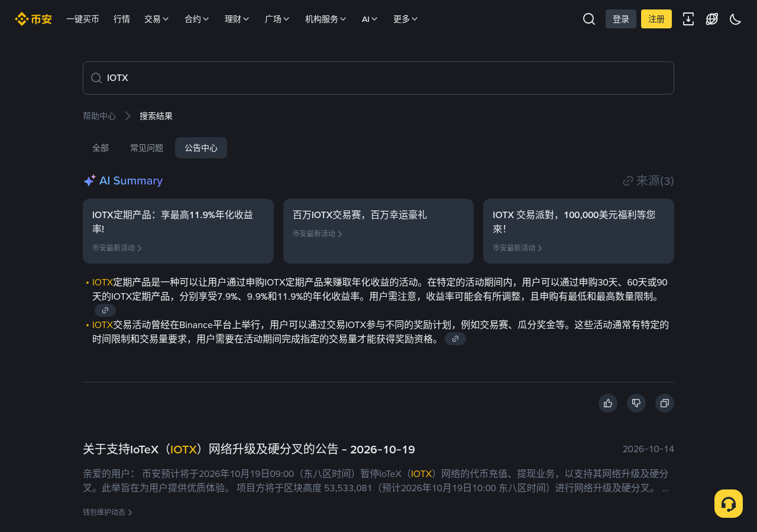The height and width of the screenshot is (532, 757).
Task: Click the article date 2026-10-14
Action: point(648,449)
